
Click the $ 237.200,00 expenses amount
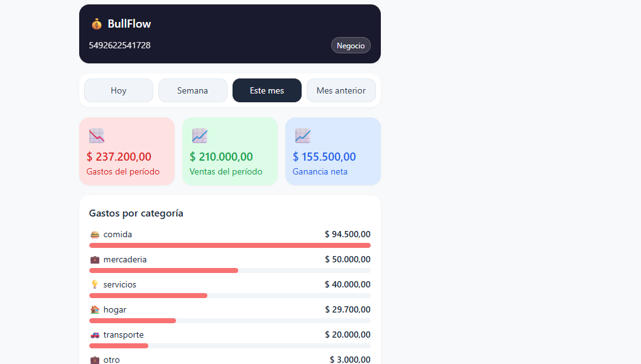point(119,157)
